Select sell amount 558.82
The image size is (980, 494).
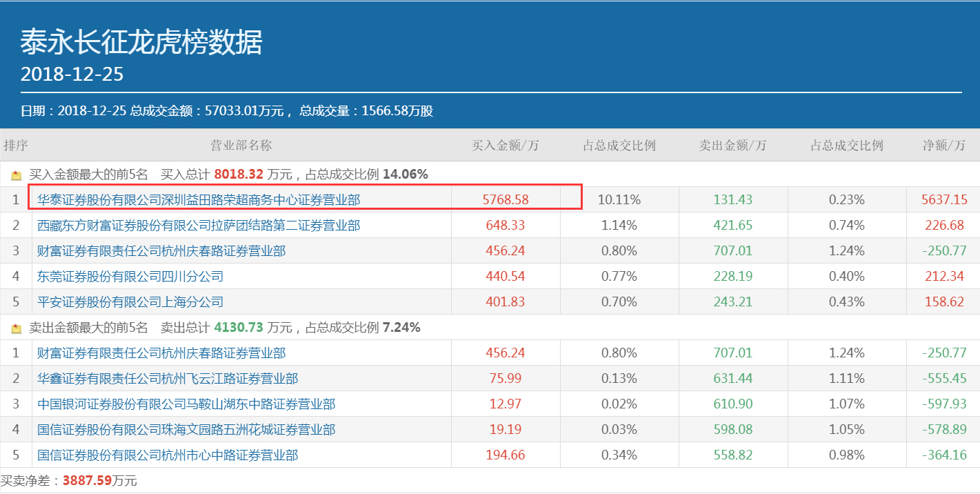pyautogui.click(x=733, y=455)
